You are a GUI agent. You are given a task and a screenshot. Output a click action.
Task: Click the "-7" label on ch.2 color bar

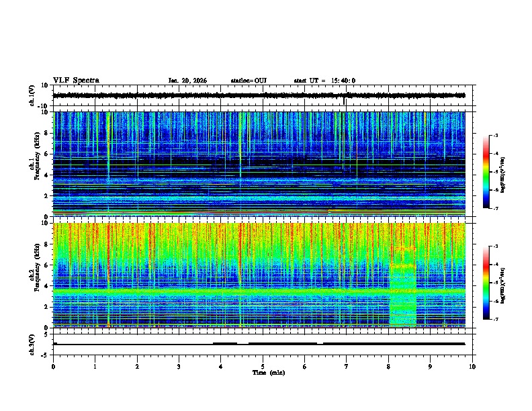click(496, 319)
